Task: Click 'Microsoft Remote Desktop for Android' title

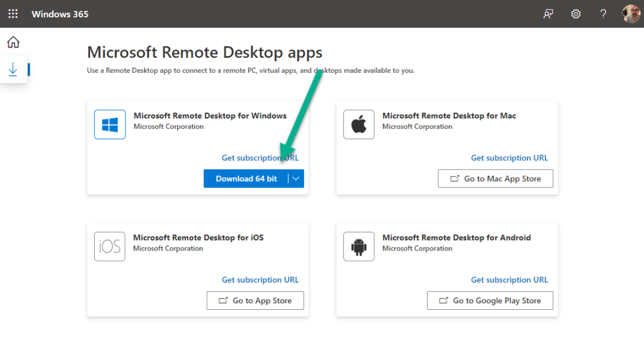Action: click(x=457, y=238)
